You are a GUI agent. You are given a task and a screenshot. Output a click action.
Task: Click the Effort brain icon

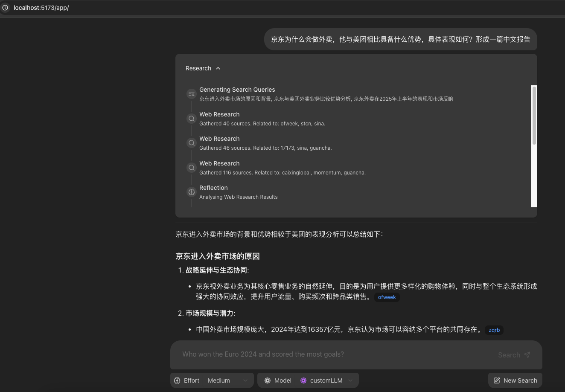click(177, 380)
